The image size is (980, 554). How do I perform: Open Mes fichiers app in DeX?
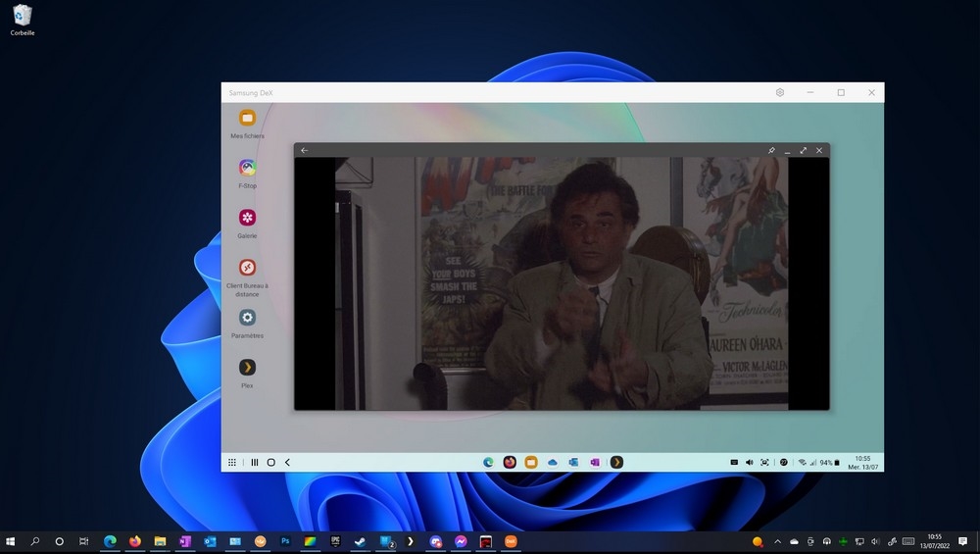247,119
